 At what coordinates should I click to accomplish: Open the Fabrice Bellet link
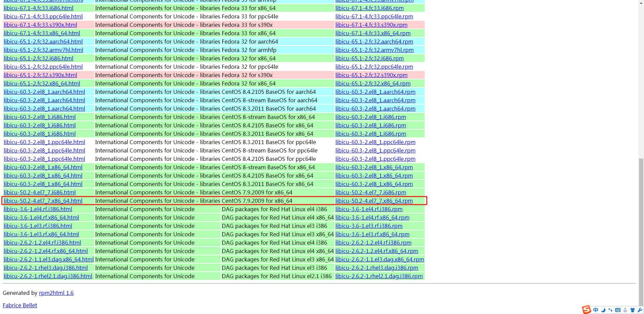click(20, 305)
